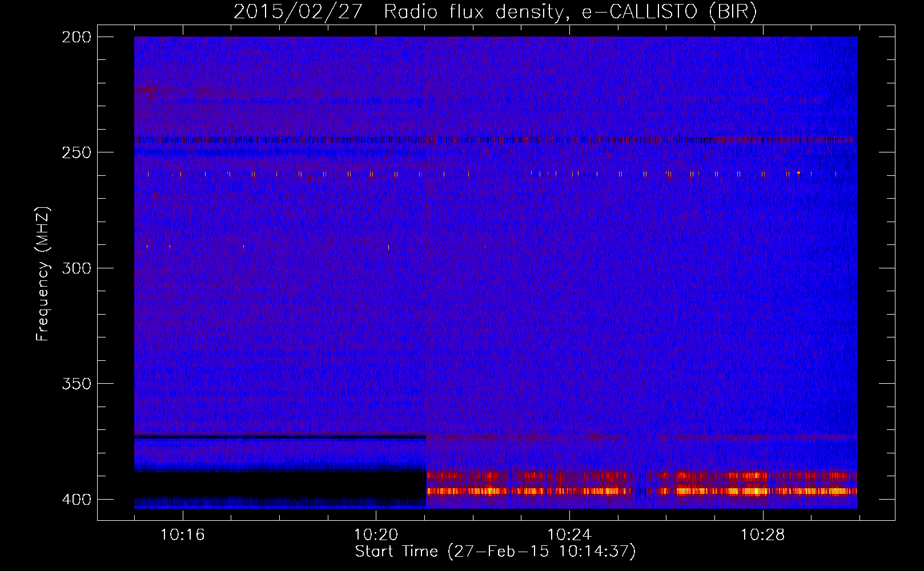The height and width of the screenshot is (571, 924).
Task: Click the 'Start Time (27-Feb-15 10:14:37)' label
Action: [495, 552]
